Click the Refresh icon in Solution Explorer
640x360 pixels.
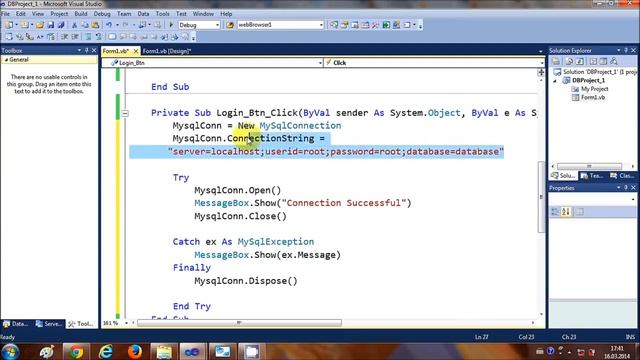tap(580, 62)
